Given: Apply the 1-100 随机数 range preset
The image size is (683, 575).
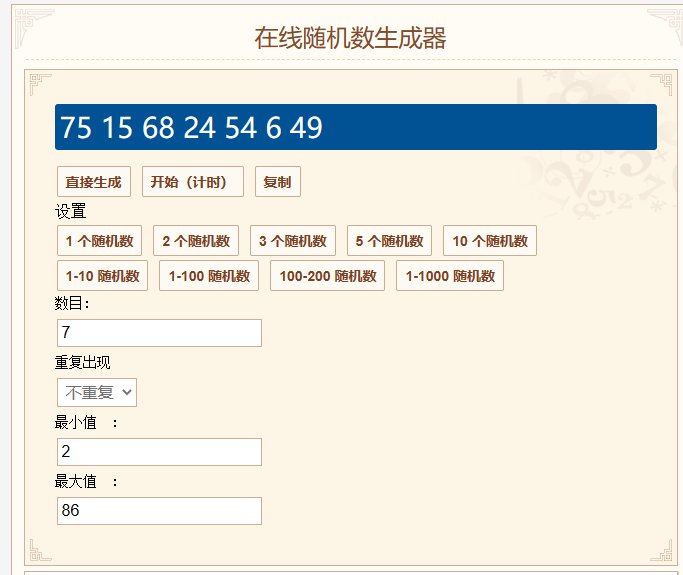Looking at the screenshot, I should click(x=209, y=276).
